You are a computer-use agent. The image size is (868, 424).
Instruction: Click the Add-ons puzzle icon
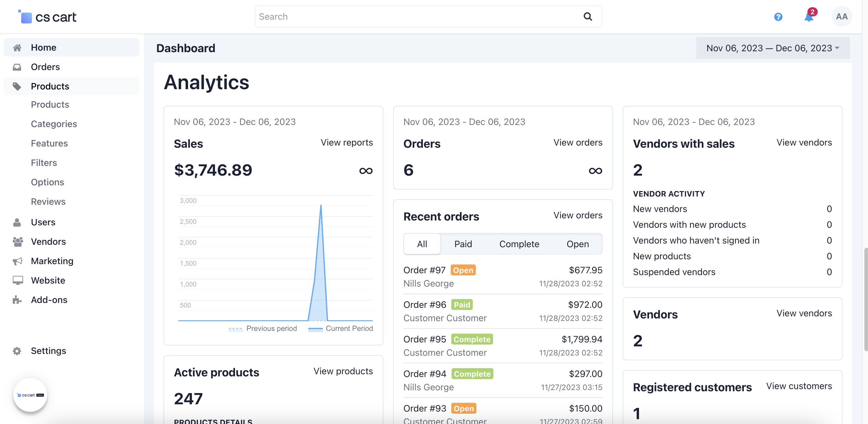17,300
